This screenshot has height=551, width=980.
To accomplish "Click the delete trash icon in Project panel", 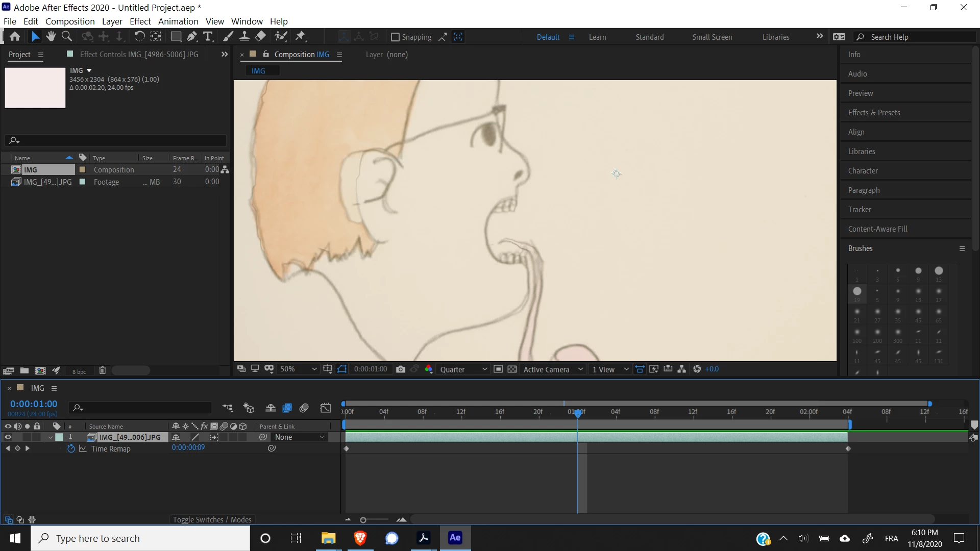I will 102,370.
